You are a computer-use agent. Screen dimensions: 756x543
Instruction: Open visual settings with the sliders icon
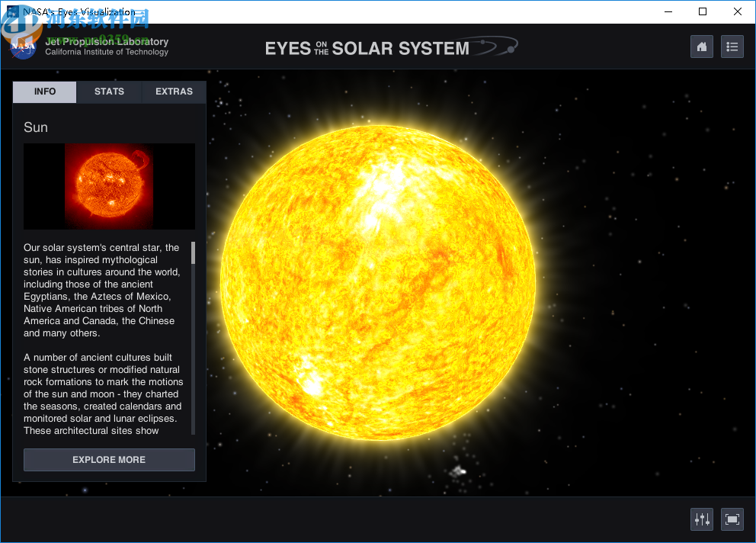(x=701, y=519)
